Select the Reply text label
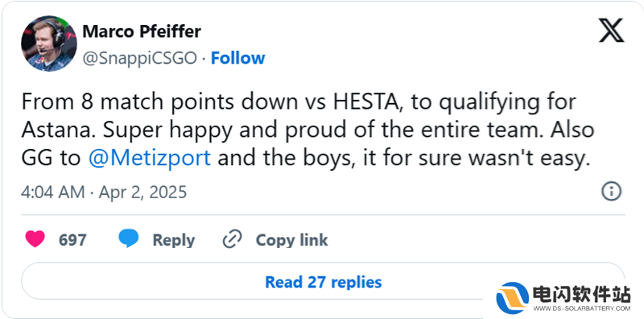 (174, 240)
